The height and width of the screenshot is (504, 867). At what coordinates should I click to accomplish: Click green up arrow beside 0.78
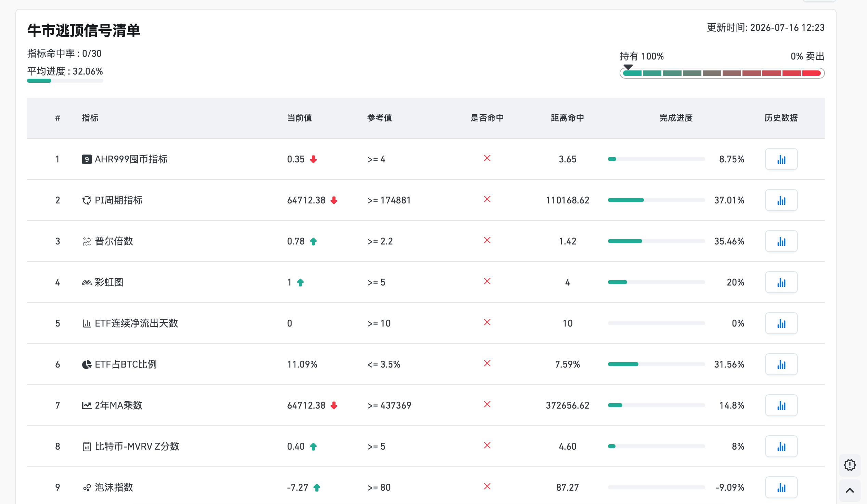313,241
